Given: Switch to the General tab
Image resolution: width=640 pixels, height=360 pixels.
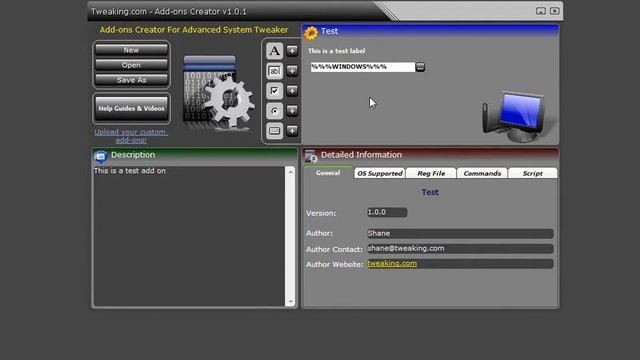Looking at the screenshot, I should [328, 173].
